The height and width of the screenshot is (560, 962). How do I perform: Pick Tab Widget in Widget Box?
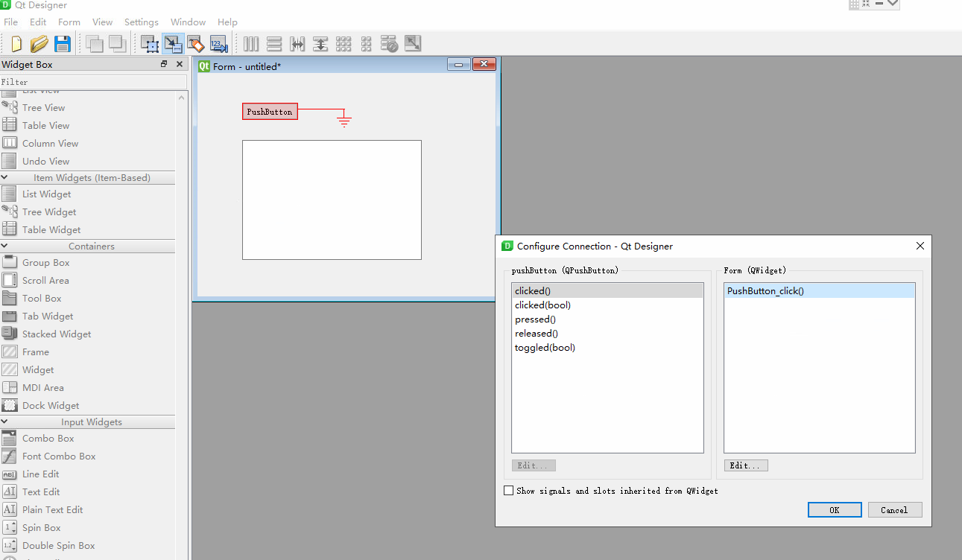[x=48, y=316]
